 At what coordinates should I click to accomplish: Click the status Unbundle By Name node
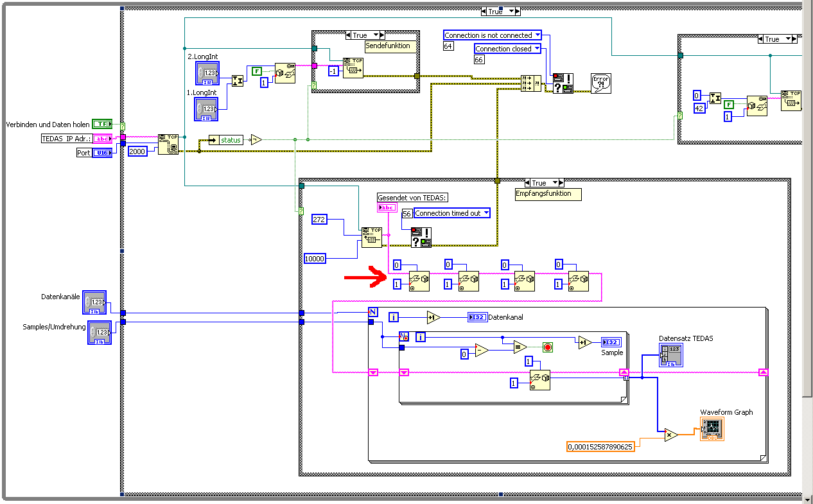pos(226,139)
